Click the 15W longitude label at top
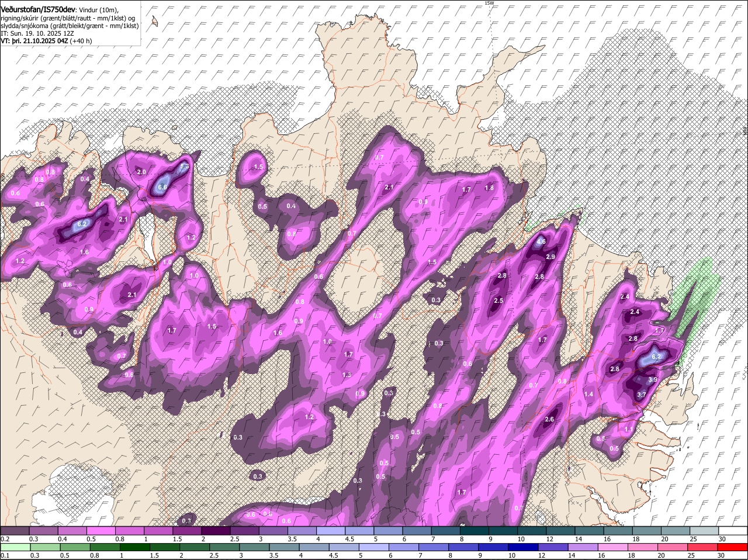This screenshot has width=748, height=560. click(489, 3)
